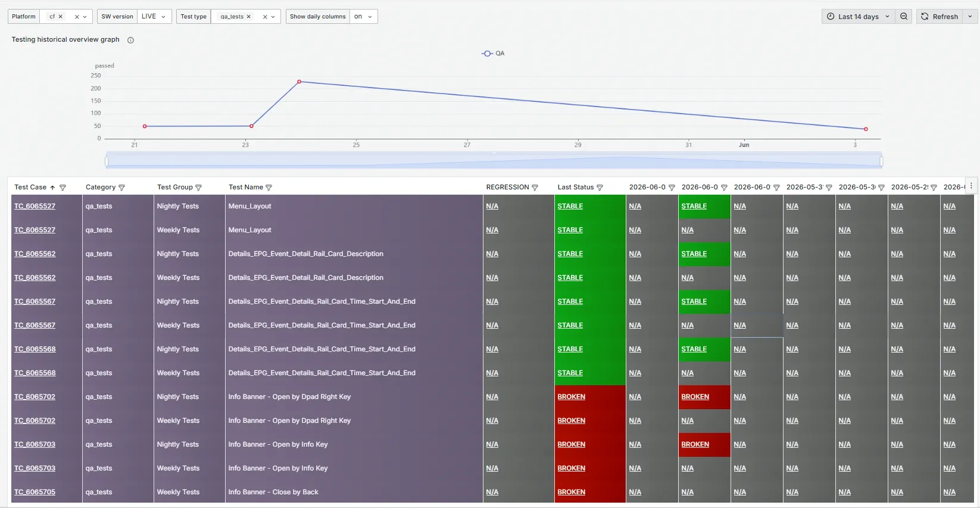This screenshot has height=508, width=980.
Task: Filter the Last Status column
Action: (600, 188)
